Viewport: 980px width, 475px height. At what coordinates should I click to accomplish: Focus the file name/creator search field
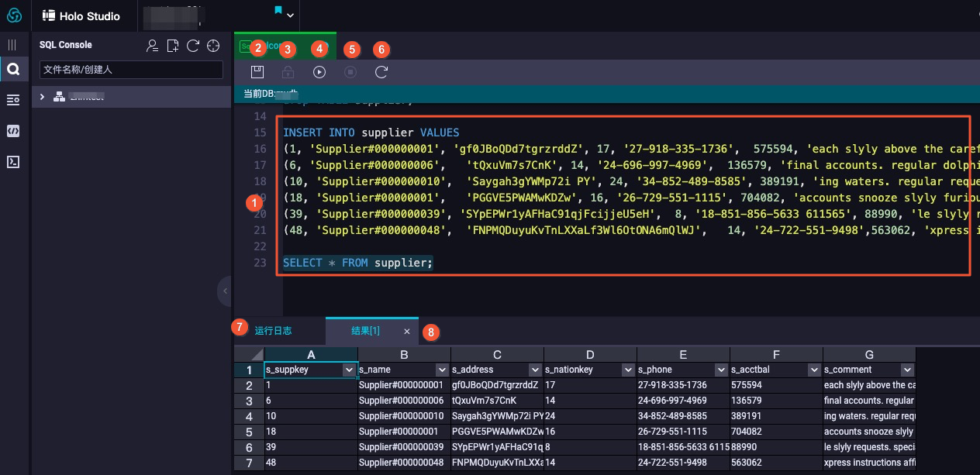pyautogui.click(x=131, y=70)
